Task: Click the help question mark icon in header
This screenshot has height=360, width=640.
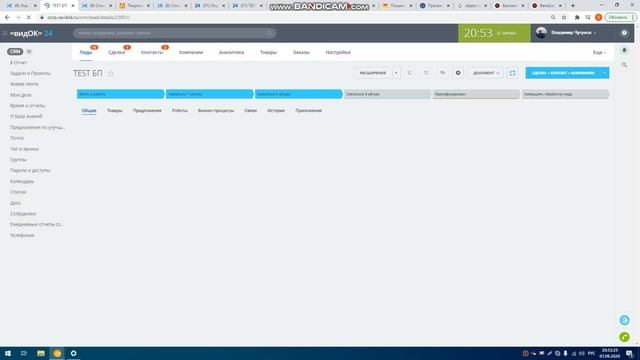Action: pos(624,33)
